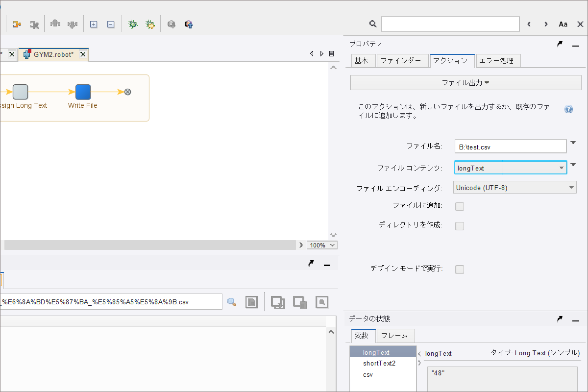This screenshot has height=392, width=588.
Task: Select the longText variable in list
Action: (x=383, y=353)
